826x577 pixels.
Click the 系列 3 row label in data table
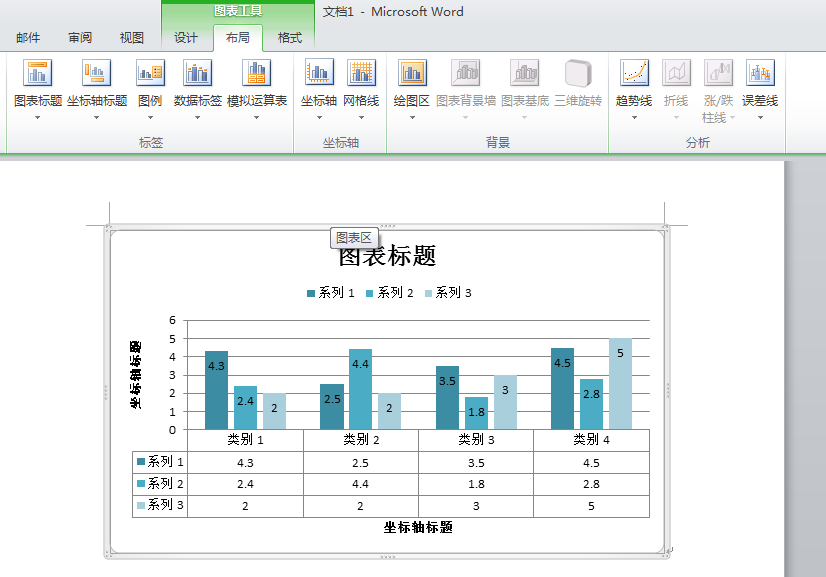[x=160, y=505]
